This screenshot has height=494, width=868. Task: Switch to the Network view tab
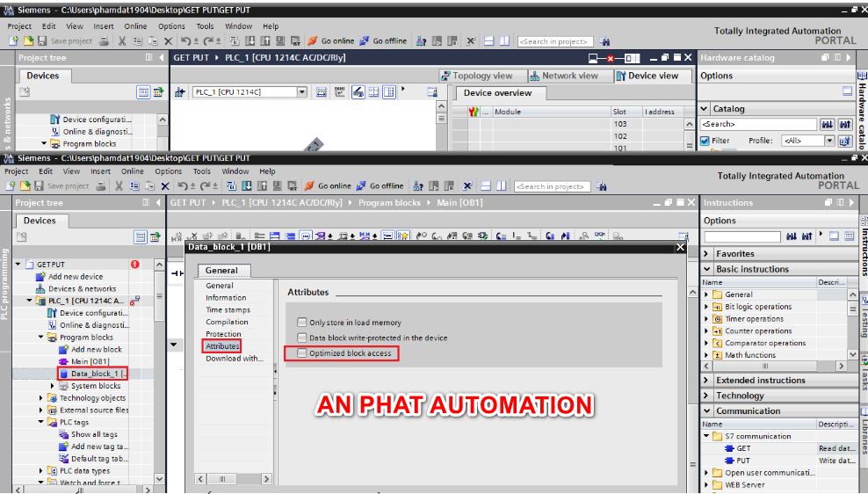[569, 76]
